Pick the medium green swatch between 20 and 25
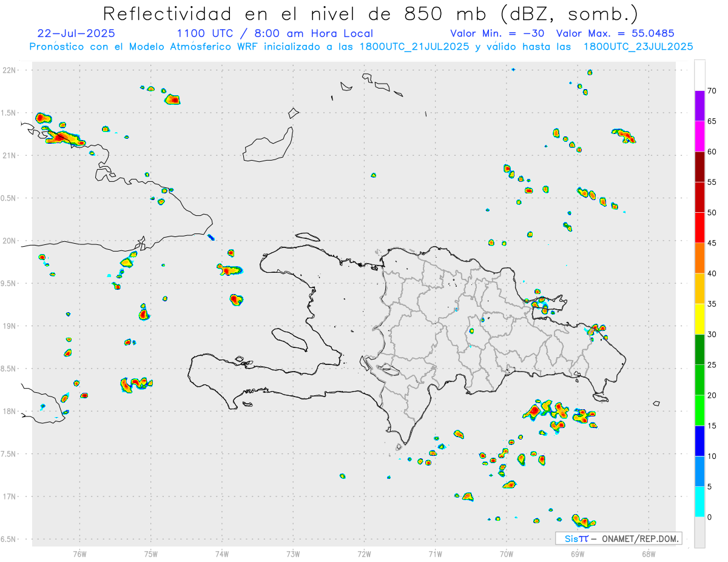The height and width of the screenshot is (562, 728). pos(699,380)
